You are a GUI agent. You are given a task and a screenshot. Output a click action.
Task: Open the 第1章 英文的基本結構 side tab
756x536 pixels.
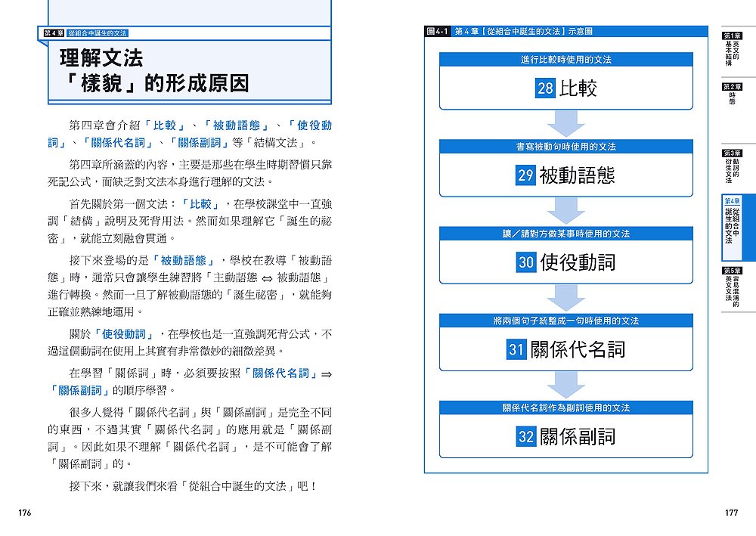pos(732,49)
